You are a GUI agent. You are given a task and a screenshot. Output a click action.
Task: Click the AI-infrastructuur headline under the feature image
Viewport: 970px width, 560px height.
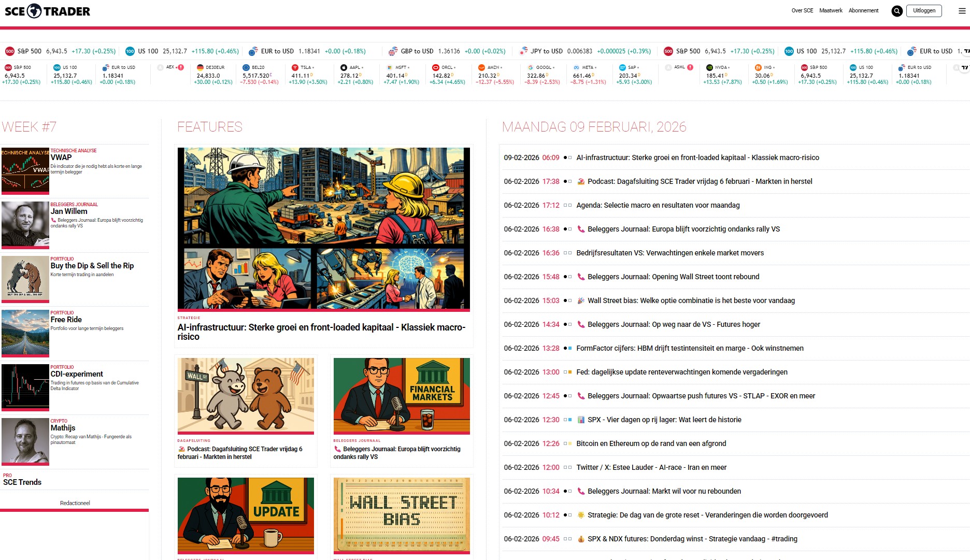click(x=322, y=332)
